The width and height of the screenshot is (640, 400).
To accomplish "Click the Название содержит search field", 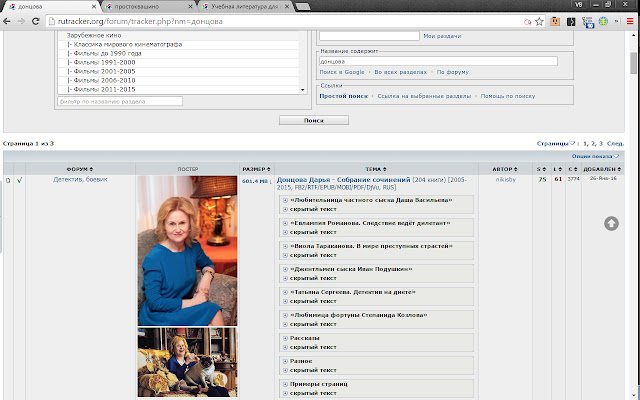I will pyautogui.click(x=438, y=61).
